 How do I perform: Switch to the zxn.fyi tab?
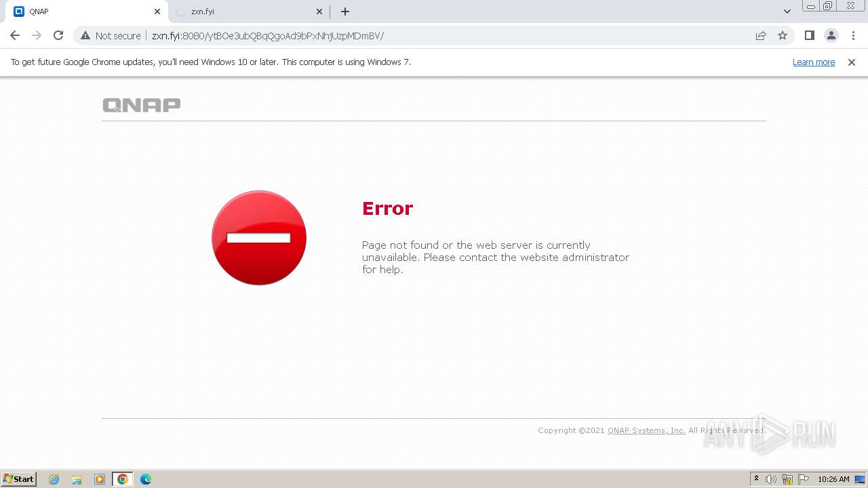tap(250, 12)
